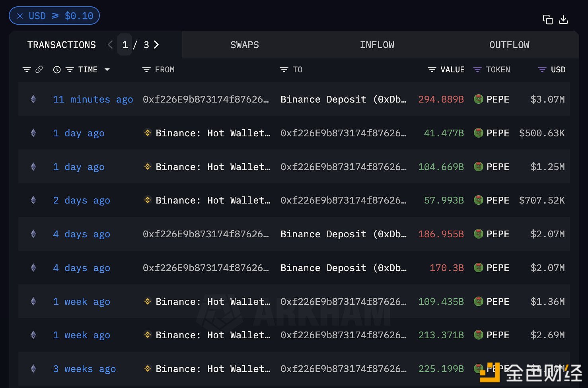Screen dimensions: 588x388
Task: Toggle the clock time-format icon
Action: coord(57,70)
